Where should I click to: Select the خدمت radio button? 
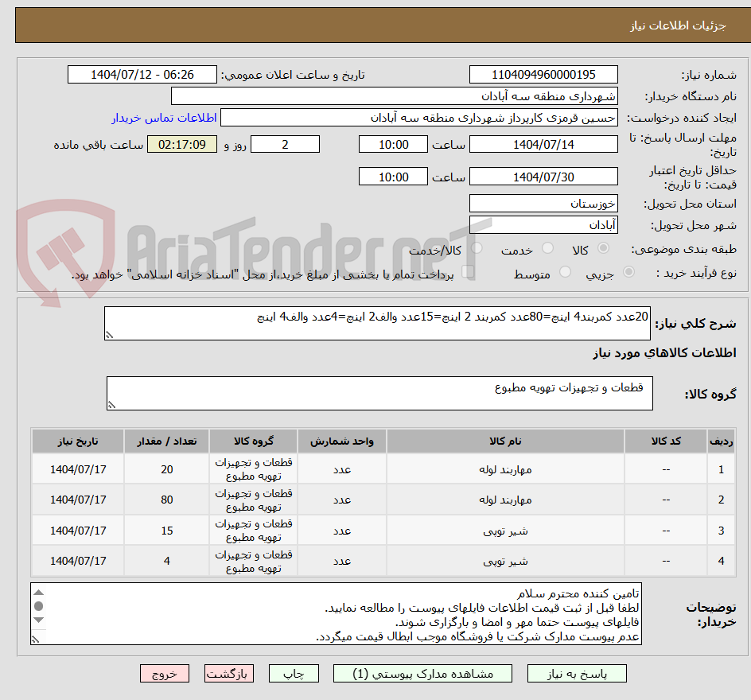click(548, 247)
